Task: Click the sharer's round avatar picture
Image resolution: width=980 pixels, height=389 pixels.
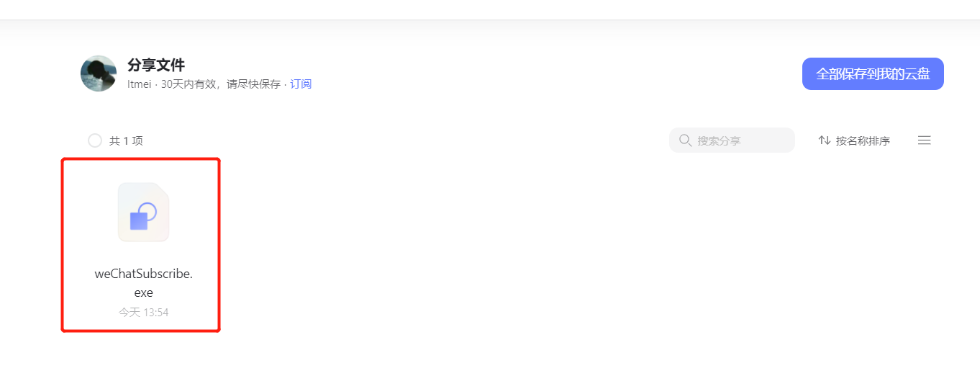Action: [99, 73]
